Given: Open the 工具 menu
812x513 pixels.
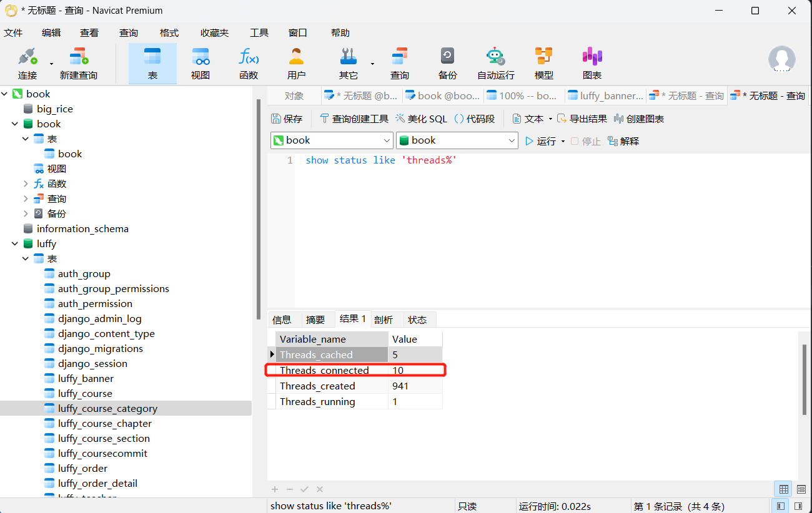Looking at the screenshot, I should coord(259,33).
